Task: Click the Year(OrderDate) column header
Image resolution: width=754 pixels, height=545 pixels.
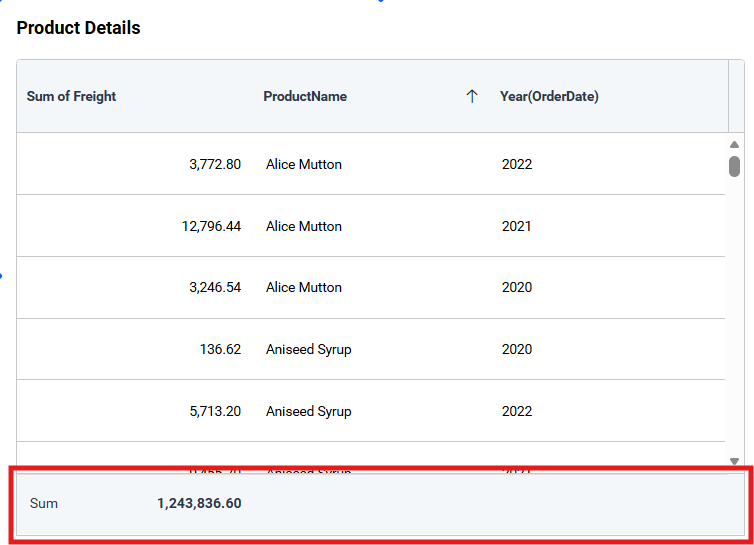Action: coord(549,97)
